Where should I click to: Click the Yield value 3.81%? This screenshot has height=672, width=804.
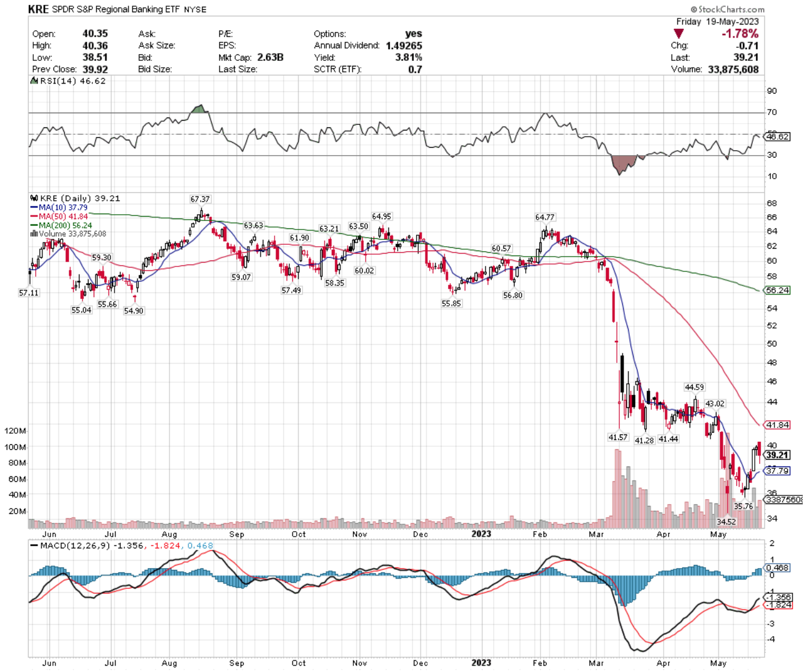pos(409,57)
